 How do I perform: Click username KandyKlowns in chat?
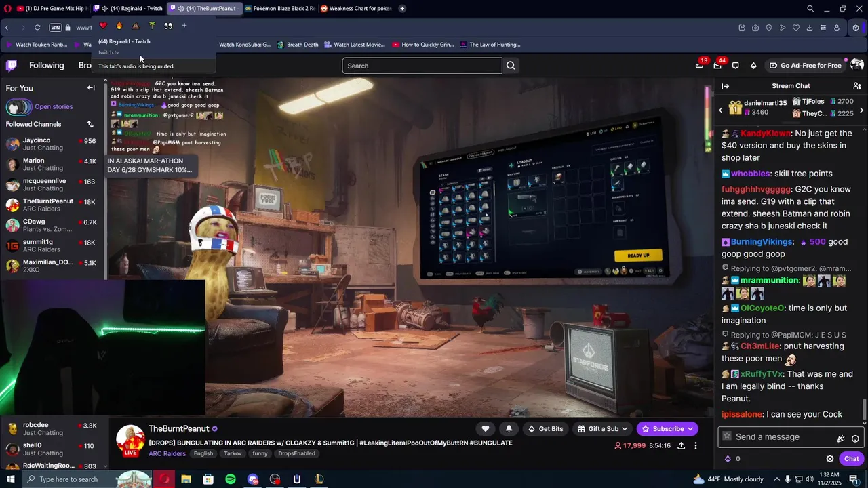(x=766, y=134)
